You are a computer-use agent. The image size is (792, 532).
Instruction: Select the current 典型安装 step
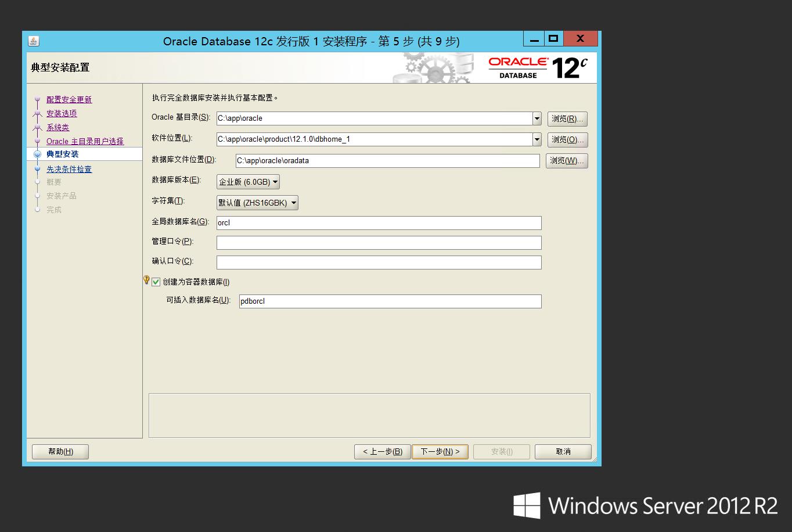pyautogui.click(x=62, y=154)
